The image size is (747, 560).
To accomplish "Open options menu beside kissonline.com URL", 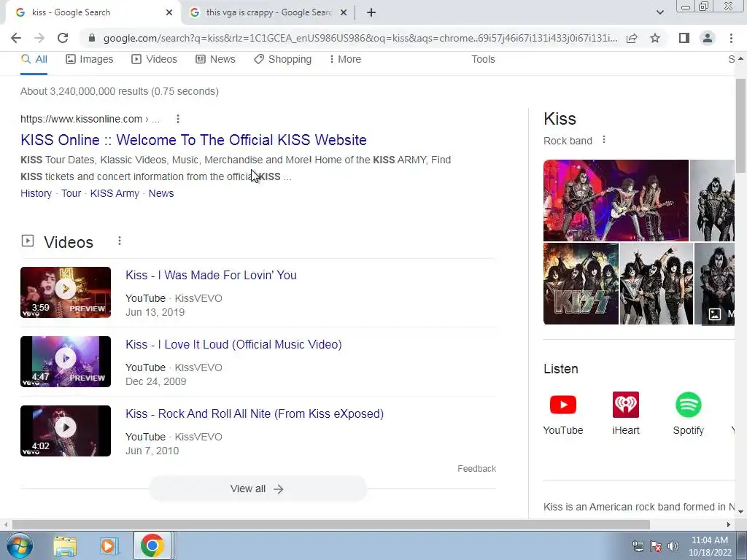I will coord(178,119).
